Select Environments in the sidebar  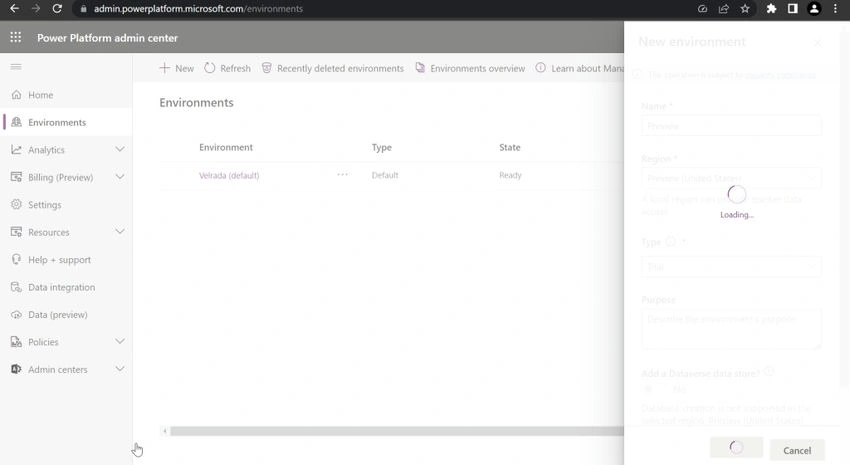pos(66,122)
